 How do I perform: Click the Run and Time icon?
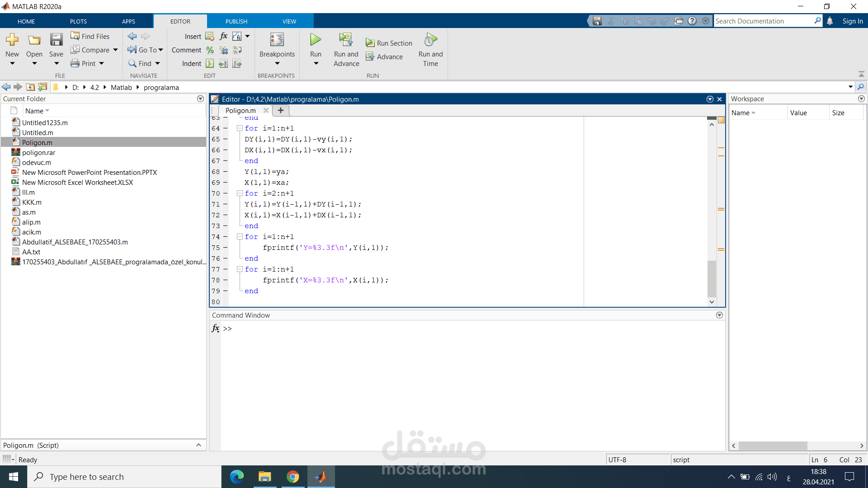pos(430,40)
